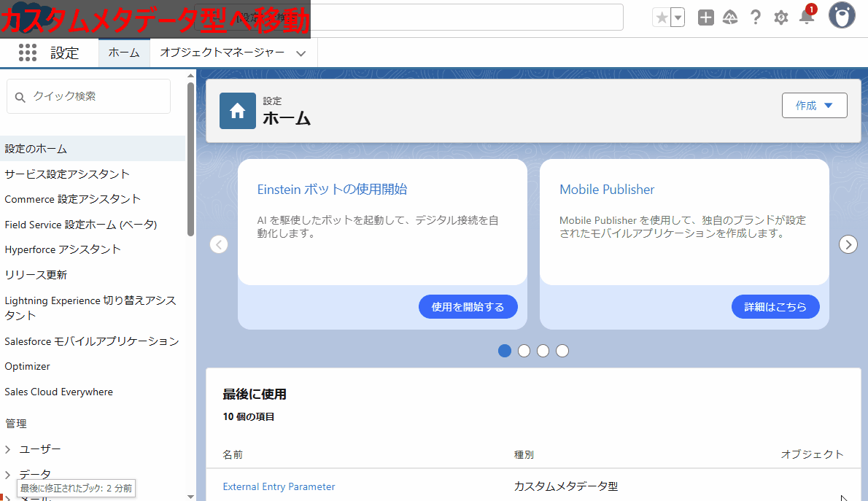The height and width of the screenshot is (501, 868).
Task: Expand the ユーザー section chevron
Action: [x=8, y=449]
